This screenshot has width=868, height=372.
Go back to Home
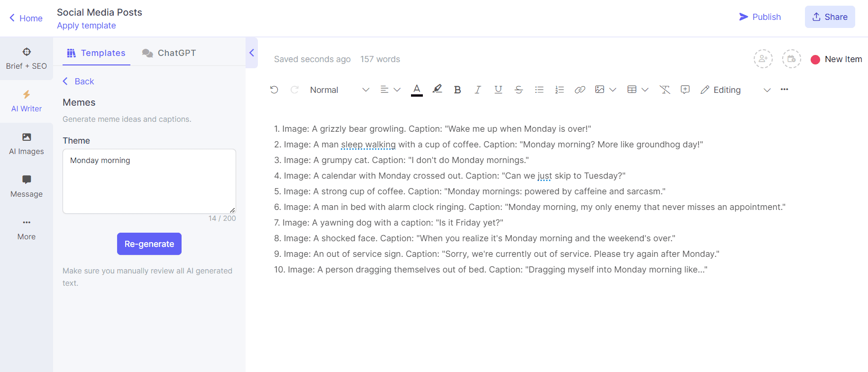[26, 18]
